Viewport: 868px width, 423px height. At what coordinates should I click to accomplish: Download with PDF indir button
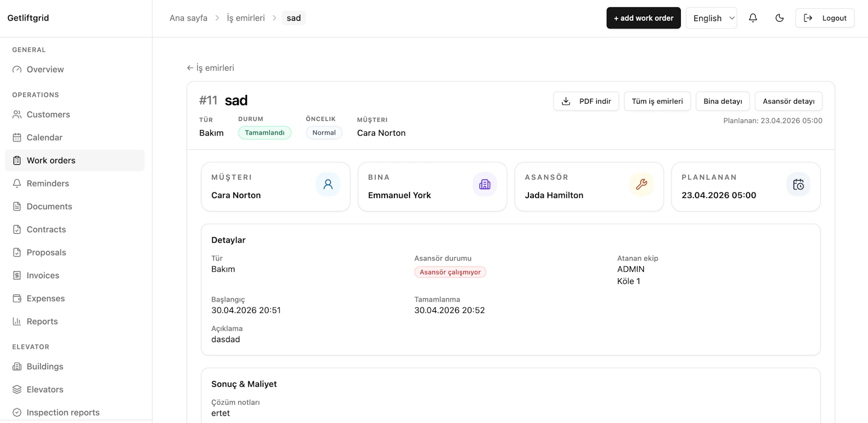pyautogui.click(x=586, y=101)
